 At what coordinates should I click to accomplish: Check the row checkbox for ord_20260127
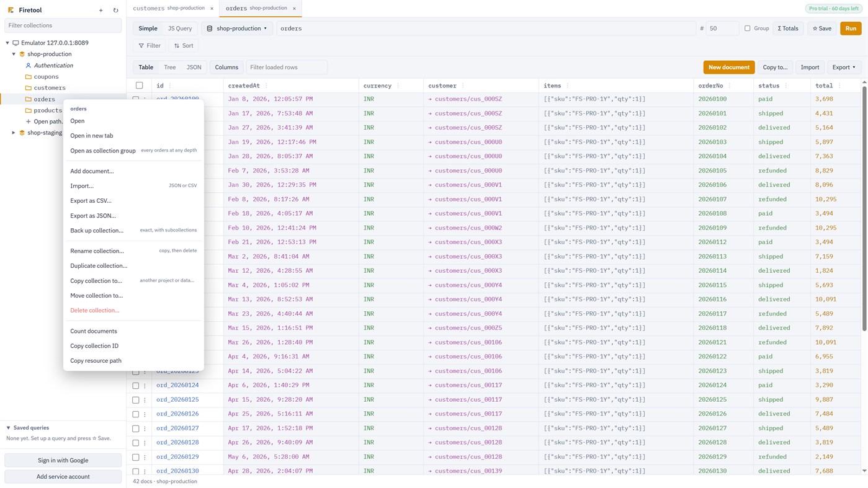pos(135,428)
